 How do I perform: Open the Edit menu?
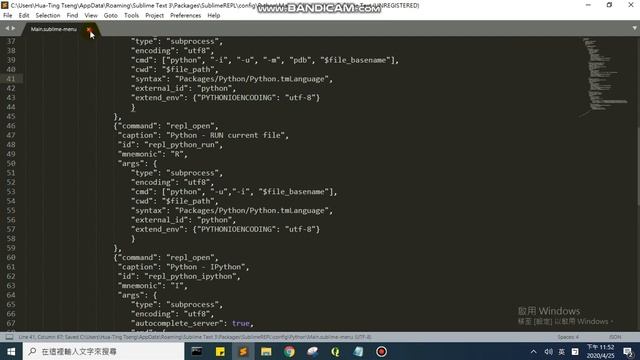coord(24,16)
